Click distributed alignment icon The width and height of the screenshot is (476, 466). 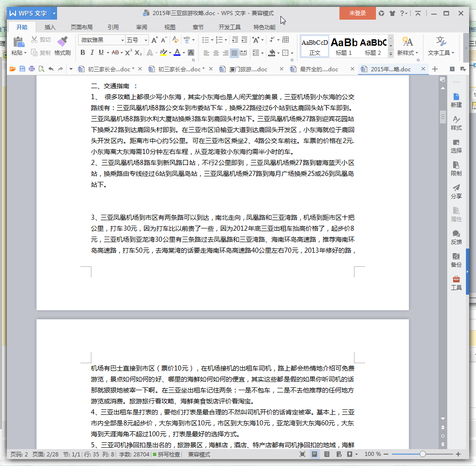pos(243,53)
